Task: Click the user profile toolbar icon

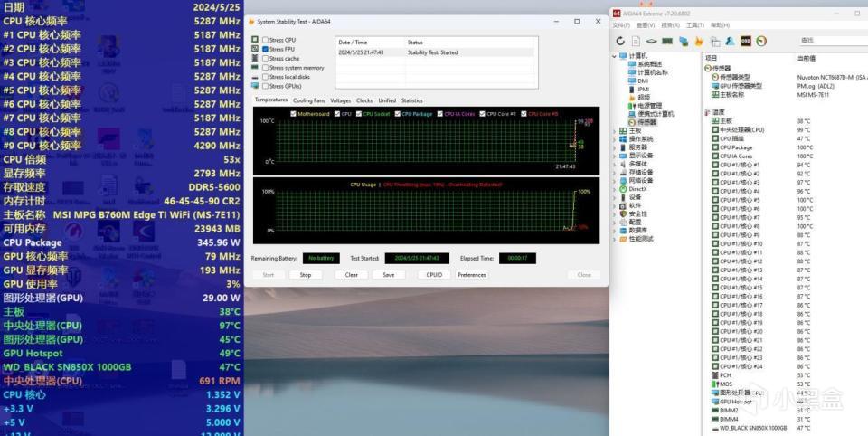Action: [730, 41]
